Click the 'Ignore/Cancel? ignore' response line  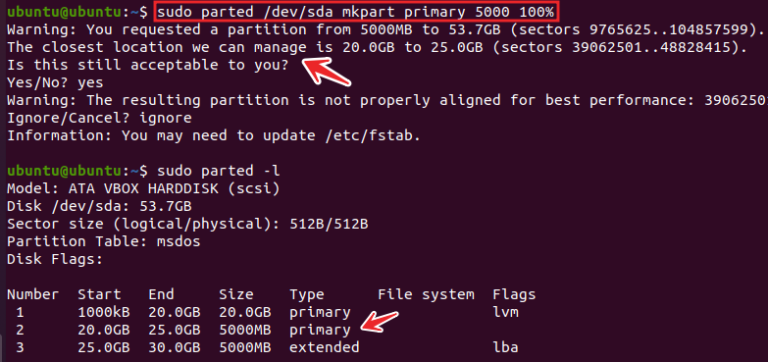point(99,118)
